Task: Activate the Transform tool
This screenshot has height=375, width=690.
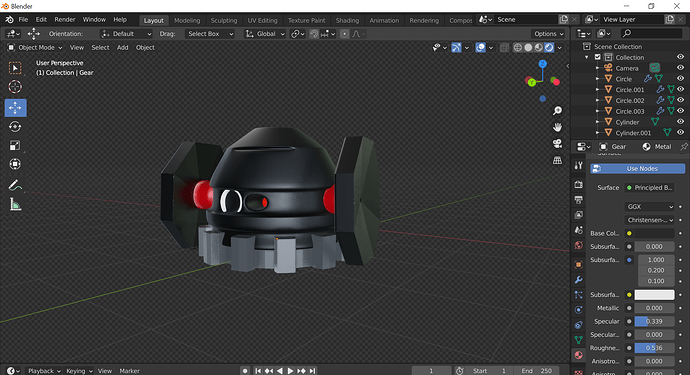Action: (15, 164)
